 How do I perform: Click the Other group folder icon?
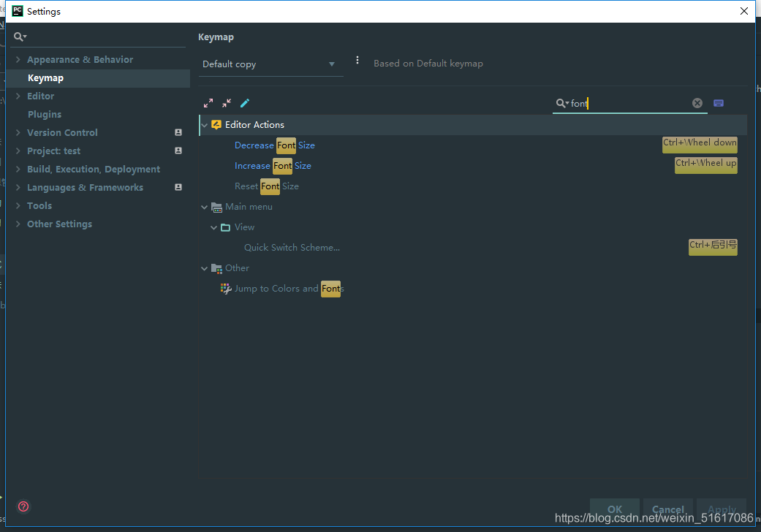[217, 268]
